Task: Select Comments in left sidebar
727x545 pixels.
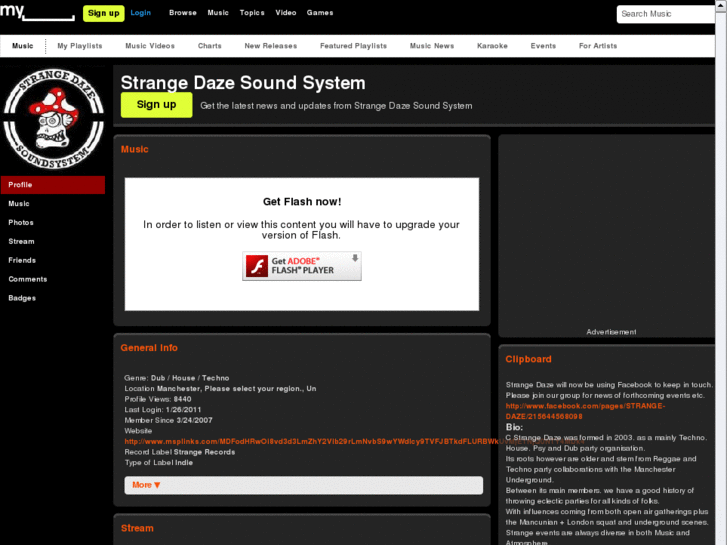Action: coord(28,279)
